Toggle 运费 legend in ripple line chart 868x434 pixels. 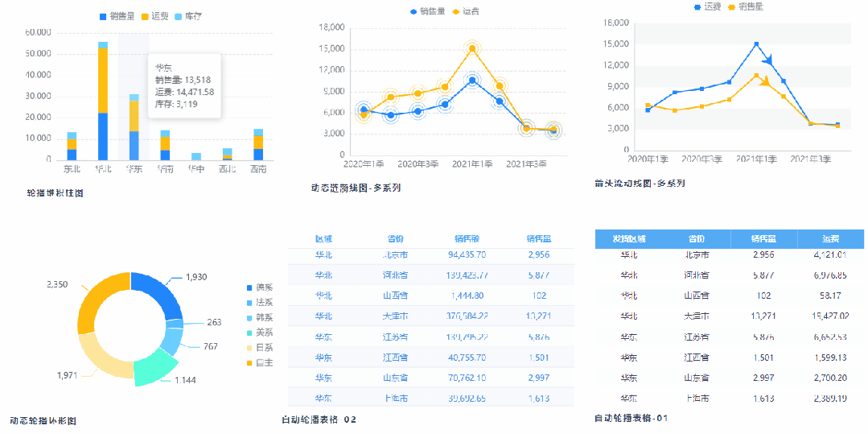click(x=466, y=11)
